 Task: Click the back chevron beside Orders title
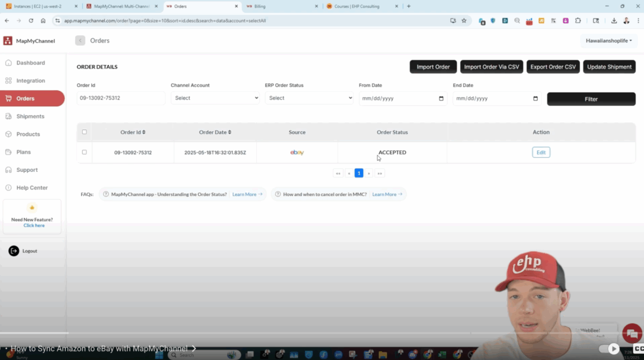click(x=80, y=41)
